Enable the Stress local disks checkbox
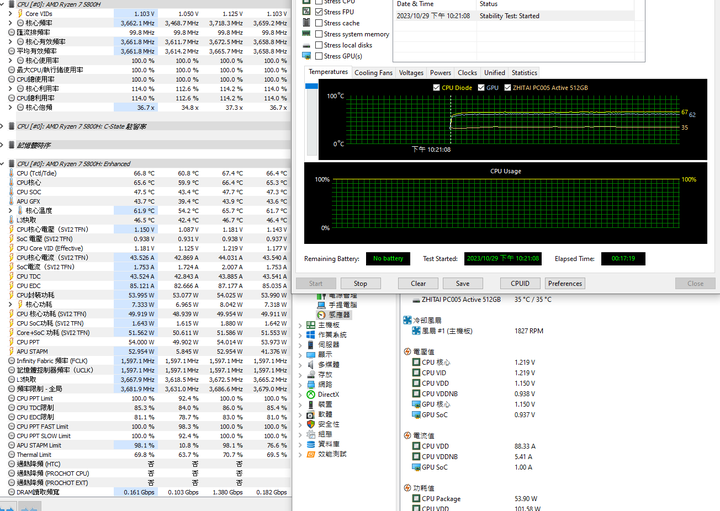 coord(319,45)
